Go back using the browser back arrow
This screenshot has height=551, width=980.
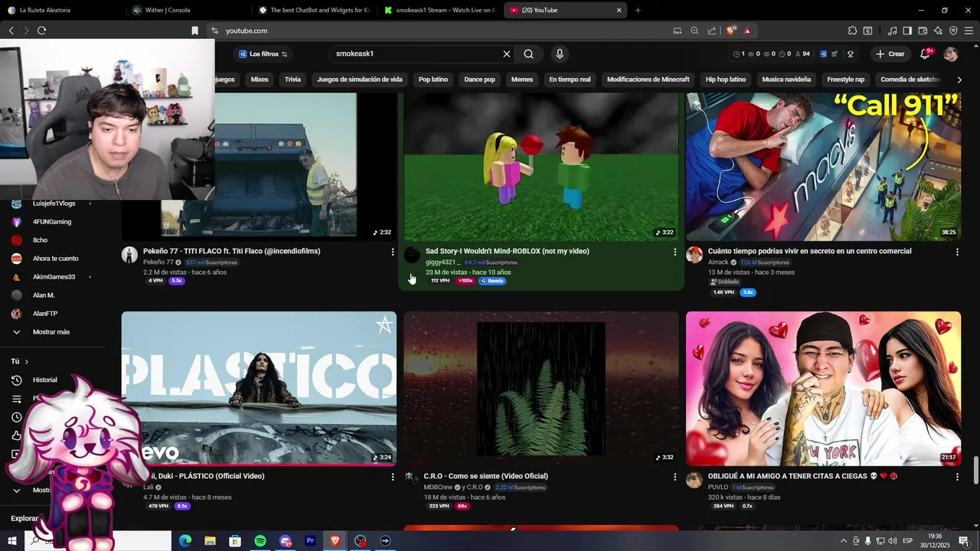pos(11,31)
